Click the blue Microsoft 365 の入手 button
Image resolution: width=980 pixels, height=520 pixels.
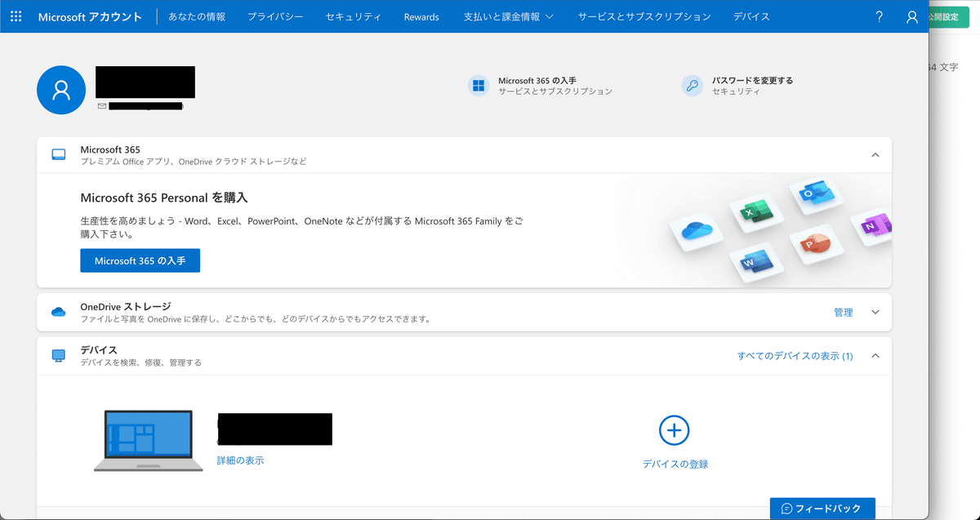point(140,260)
